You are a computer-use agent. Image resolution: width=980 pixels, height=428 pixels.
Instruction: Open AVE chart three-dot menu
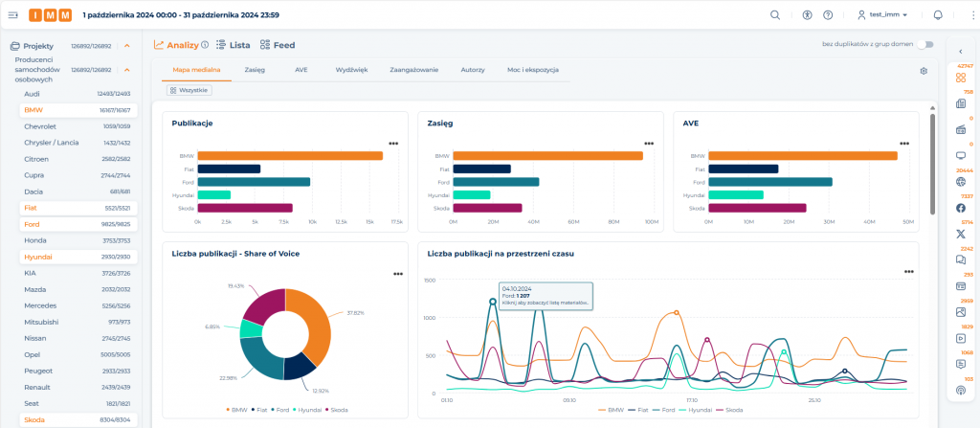(903, 144)
